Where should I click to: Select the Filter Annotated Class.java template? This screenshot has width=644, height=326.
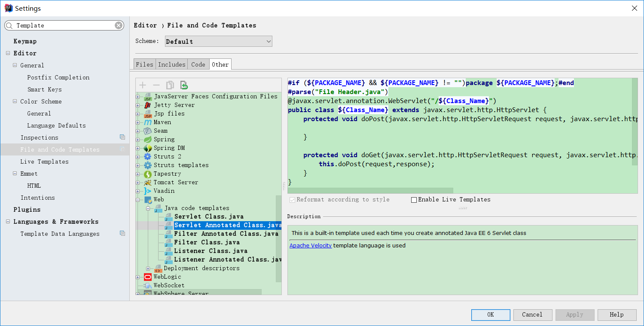pyautogui.click(x=226, y=234)
